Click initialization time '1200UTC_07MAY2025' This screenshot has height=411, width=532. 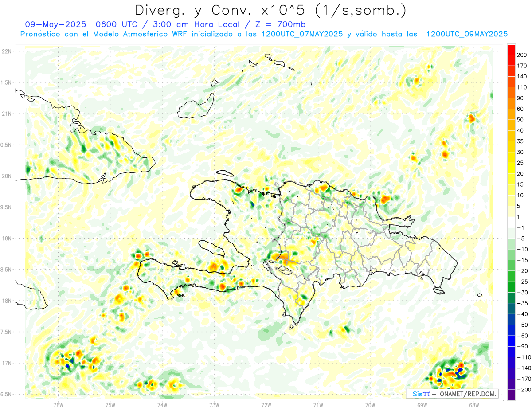(302, 34)
